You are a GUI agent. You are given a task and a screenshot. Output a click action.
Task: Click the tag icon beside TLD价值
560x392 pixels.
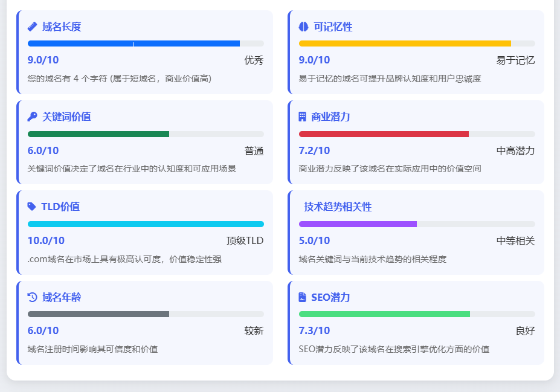[x=32, y=207]
